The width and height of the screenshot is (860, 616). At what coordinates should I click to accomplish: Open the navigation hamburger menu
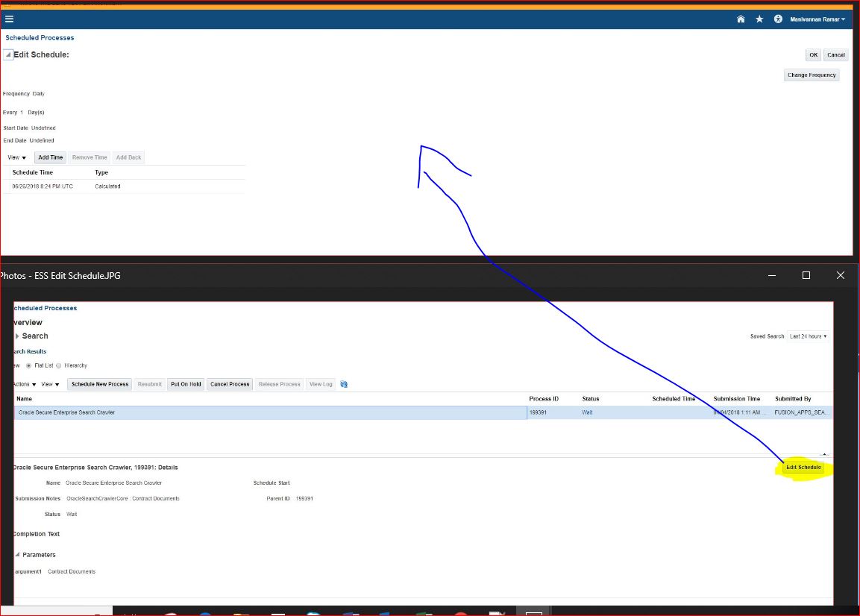pyautogui.click(x=10, y=19)
